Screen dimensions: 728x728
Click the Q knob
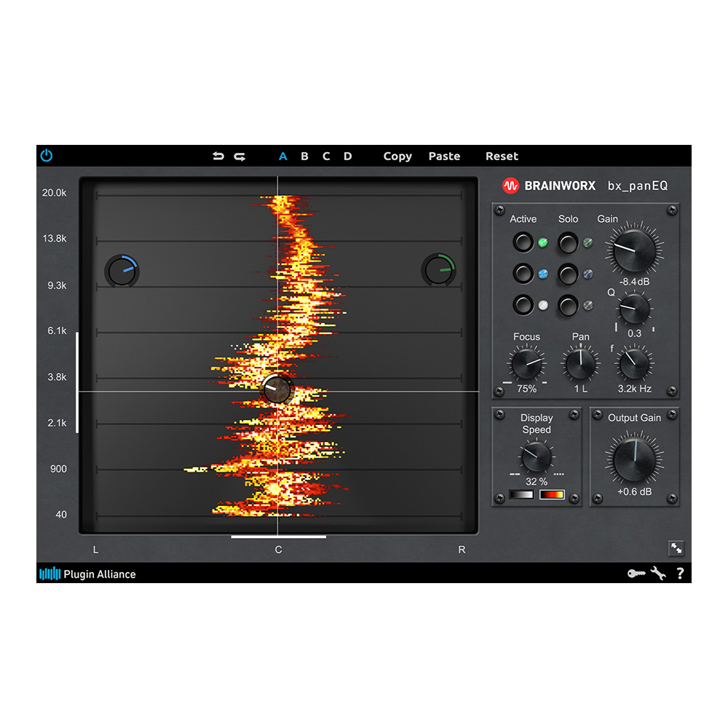(x=635, y=309)
